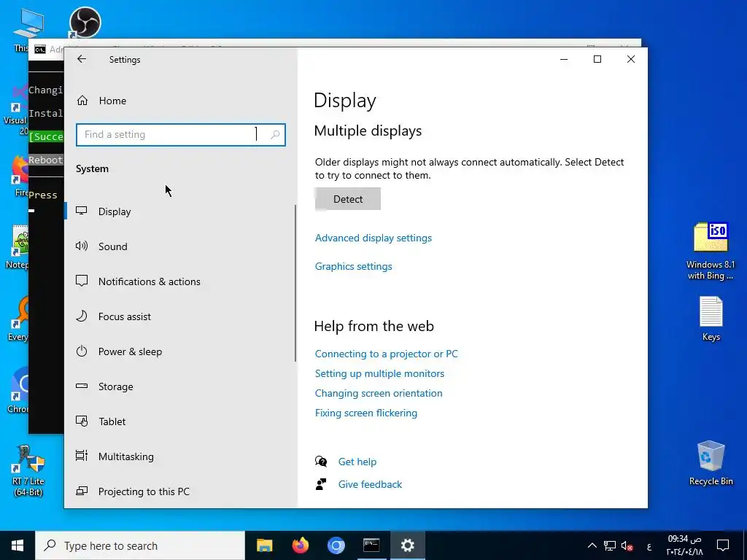Click the network icon in system tray
This screenshot has width=747, height=560.
pyautogui.click(x=610, y=545)
